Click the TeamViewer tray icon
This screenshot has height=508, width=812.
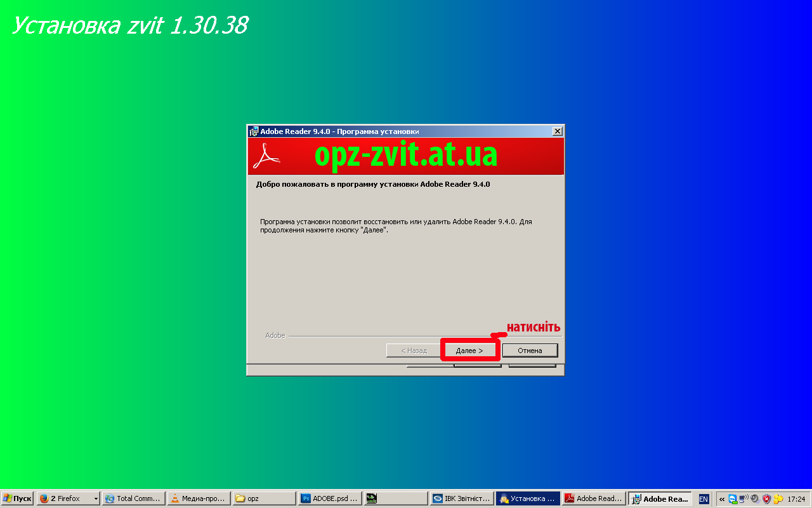point(733,499)
